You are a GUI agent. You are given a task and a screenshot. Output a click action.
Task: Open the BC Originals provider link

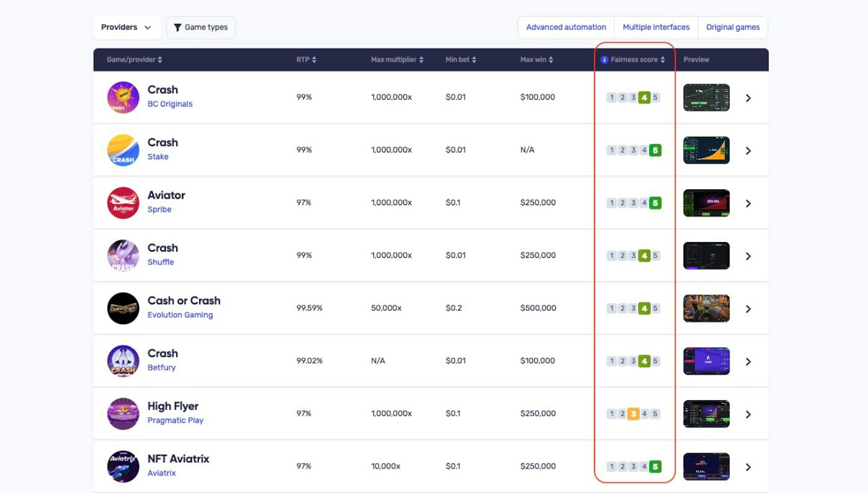(x=170, y=104)
